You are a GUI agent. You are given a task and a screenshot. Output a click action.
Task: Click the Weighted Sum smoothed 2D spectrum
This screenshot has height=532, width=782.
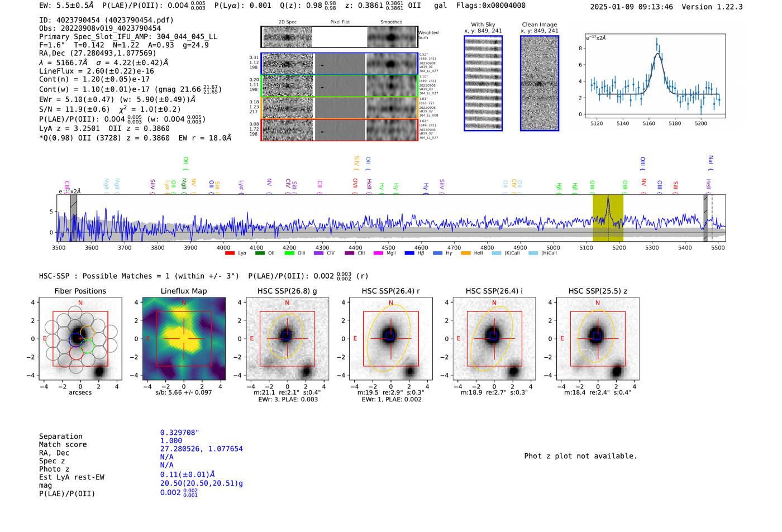coord(392,37)
